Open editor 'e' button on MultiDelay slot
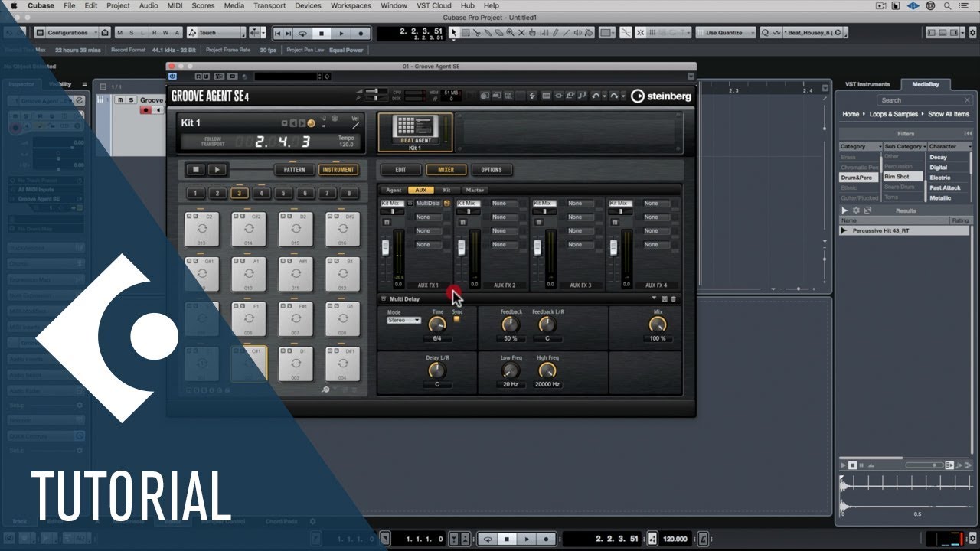Image resolution: width=980 pixels, height=551 pixels. (x=447, y=204)
